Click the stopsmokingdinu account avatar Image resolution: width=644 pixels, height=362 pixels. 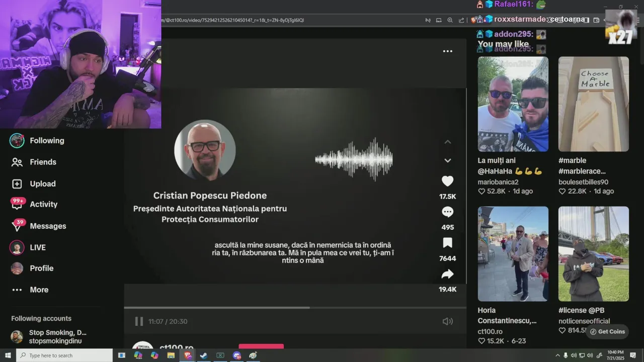[x=17, y=337]
